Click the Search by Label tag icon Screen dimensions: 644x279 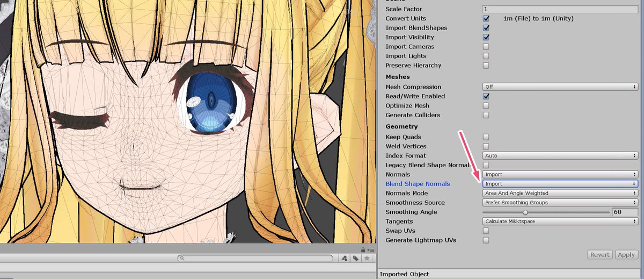pyautogui.click(x=355, y=259)
